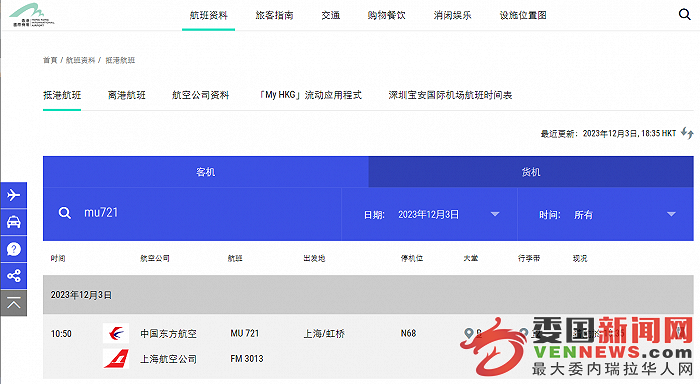Click origin 上海/虹桥
The image size is (700, 384).
(324, 334)
